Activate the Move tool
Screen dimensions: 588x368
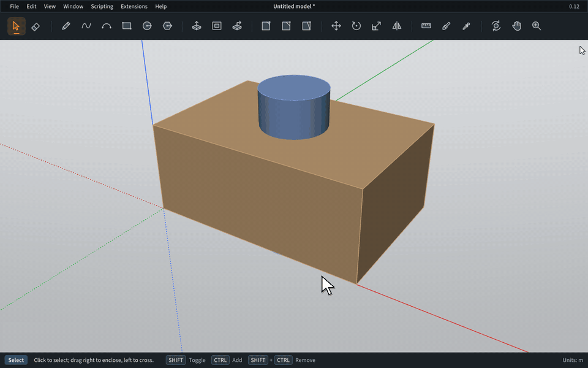pos(336,26)
